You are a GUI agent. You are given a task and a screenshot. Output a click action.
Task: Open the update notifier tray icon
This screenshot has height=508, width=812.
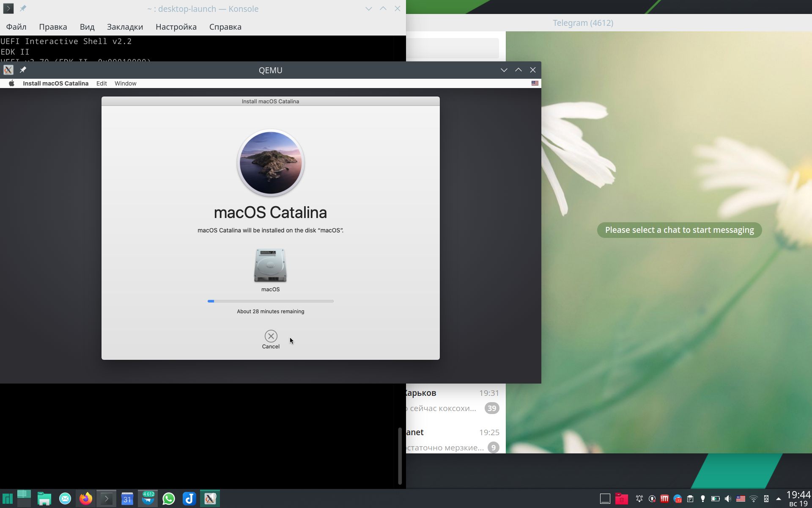[652, 499]
